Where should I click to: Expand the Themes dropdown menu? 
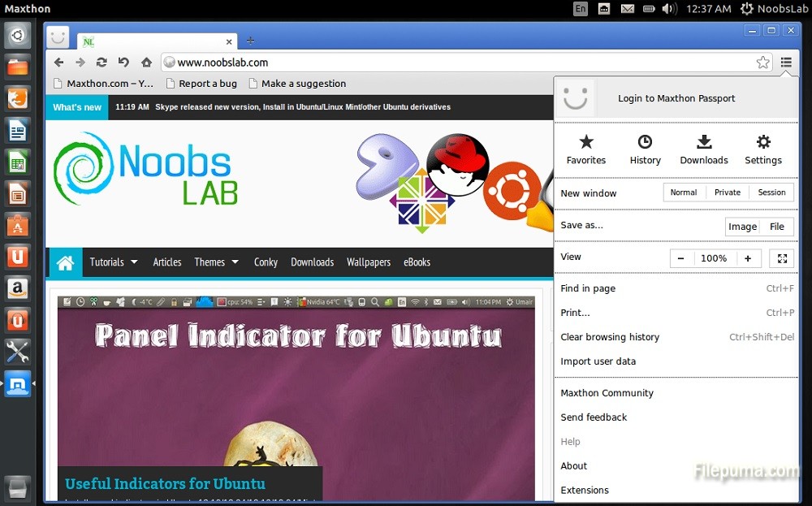coord(216,262)
